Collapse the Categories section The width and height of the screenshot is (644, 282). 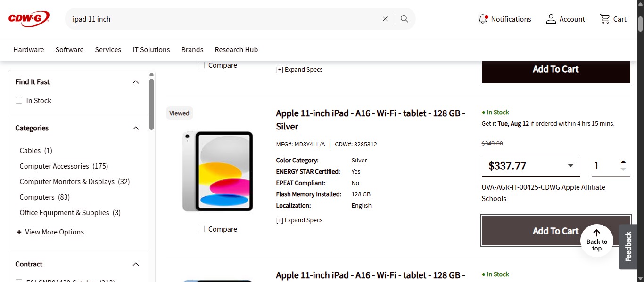(135, 128)
